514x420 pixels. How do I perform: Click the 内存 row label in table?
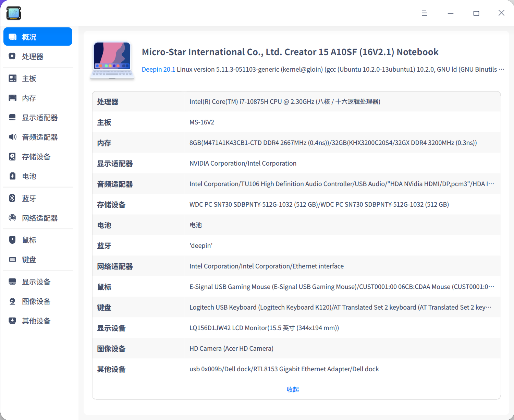(x=104, y=143)
